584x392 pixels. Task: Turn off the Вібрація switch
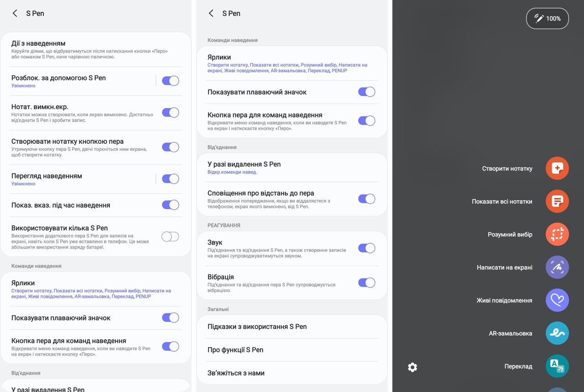[367, 282]
